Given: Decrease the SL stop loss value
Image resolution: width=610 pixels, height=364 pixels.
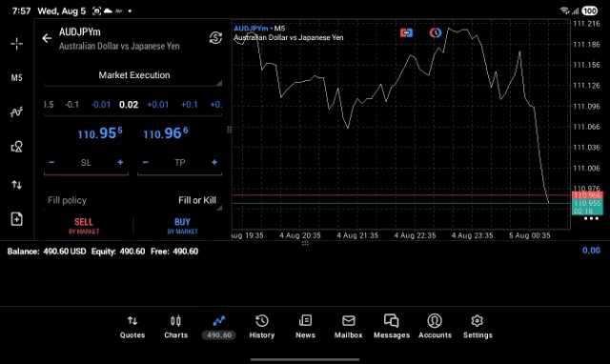Looking at the screenshot, I should click(x=51, y=162).
